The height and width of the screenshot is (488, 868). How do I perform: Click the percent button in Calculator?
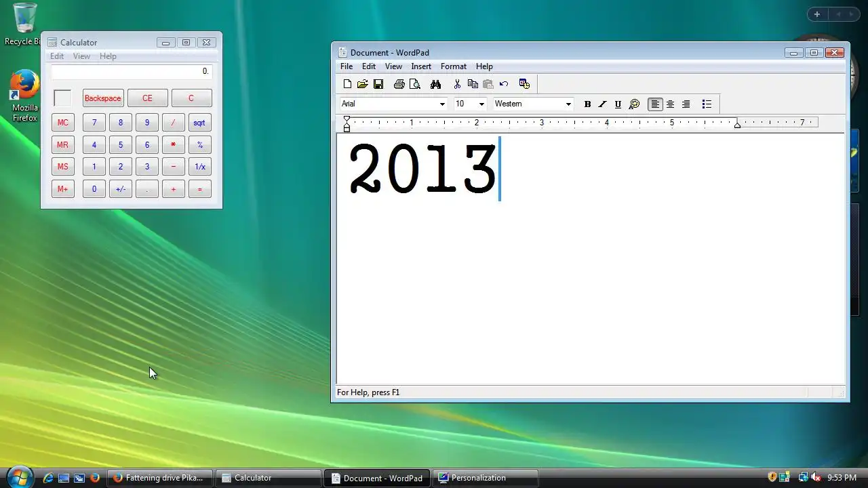[x=199, y=145]
